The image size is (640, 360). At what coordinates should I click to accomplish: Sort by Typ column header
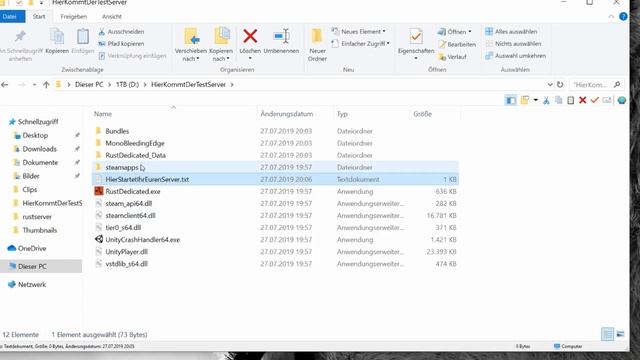(342, 114)
